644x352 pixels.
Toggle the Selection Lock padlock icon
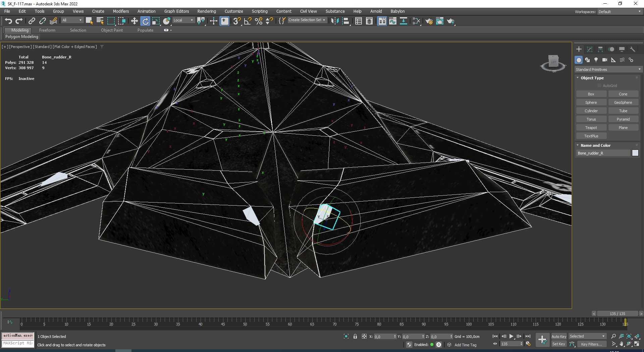point(355,336)
